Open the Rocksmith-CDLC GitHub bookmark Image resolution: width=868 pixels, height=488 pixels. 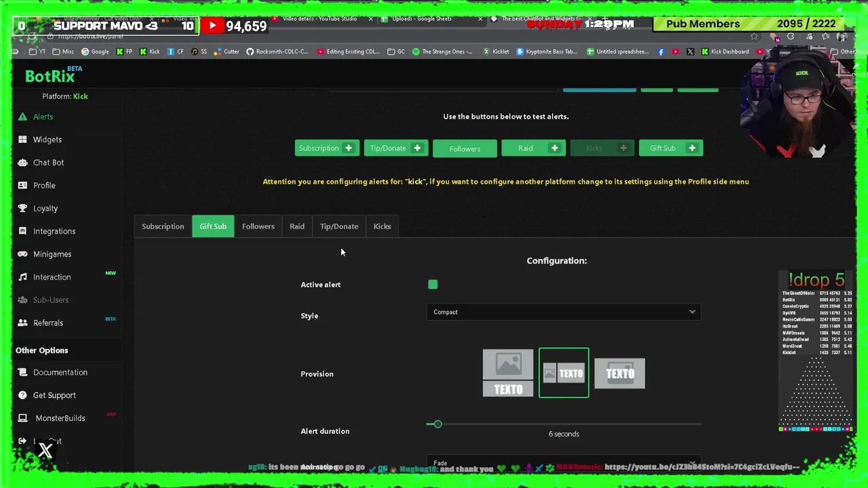(x=277, y=52)
